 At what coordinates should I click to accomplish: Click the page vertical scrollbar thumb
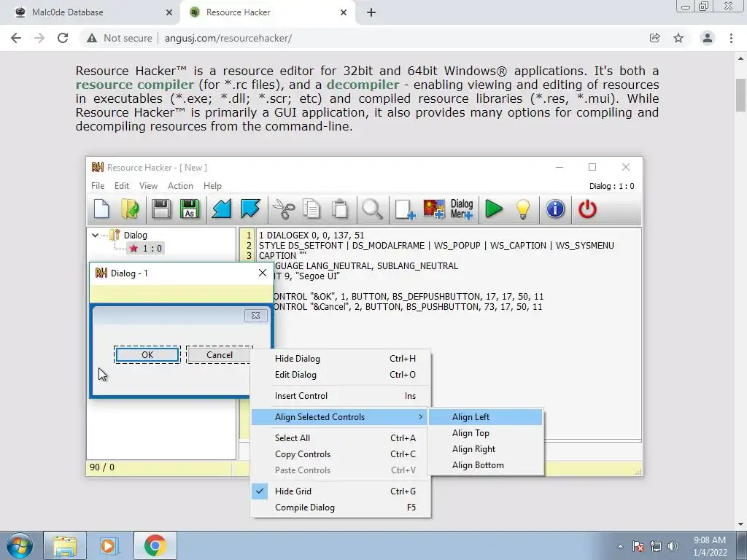pos(740,95)
